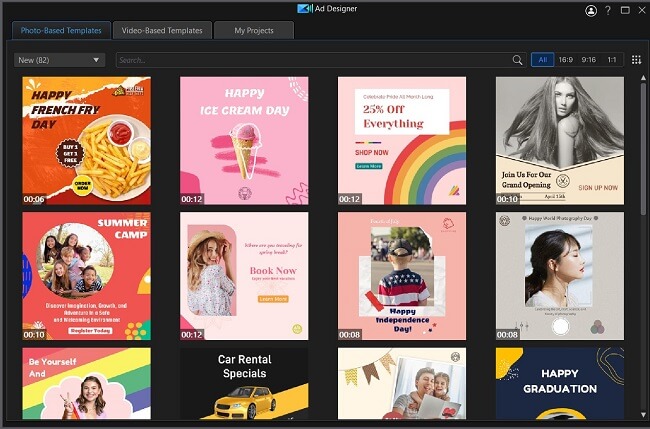Click the Ad Designer logo icon
This screenshot has height=429, width=650.
305,8
